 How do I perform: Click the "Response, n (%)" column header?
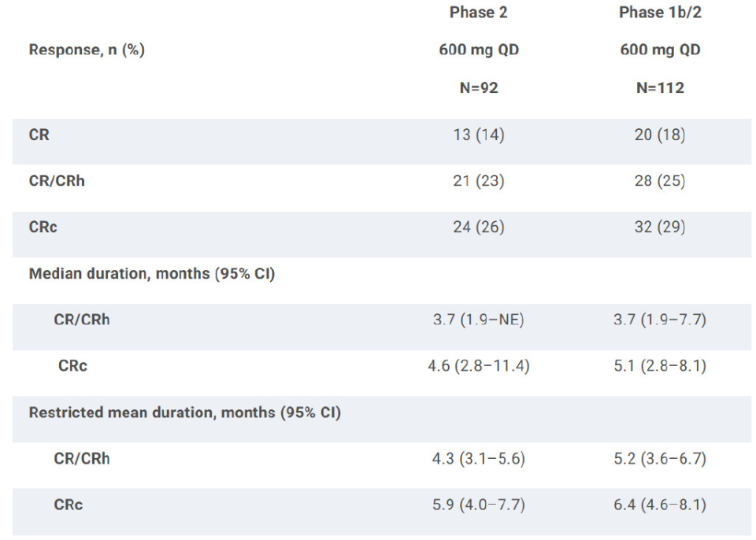click(x=87, y=50)
